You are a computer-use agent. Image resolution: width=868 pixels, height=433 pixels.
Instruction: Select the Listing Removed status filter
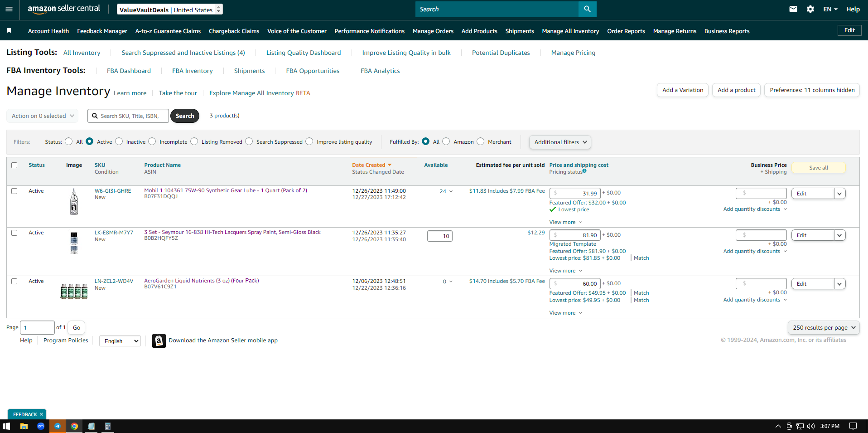tap(194, 141)
